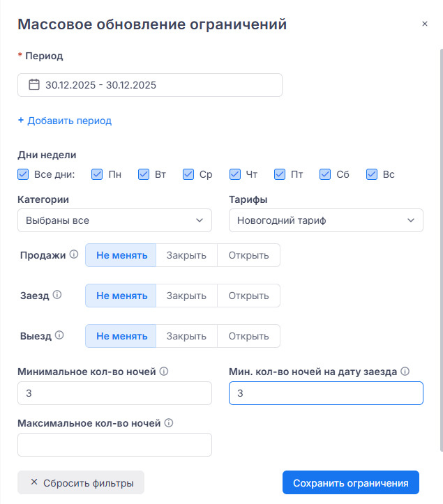Click info icon next to Заезд

[57, 295]
